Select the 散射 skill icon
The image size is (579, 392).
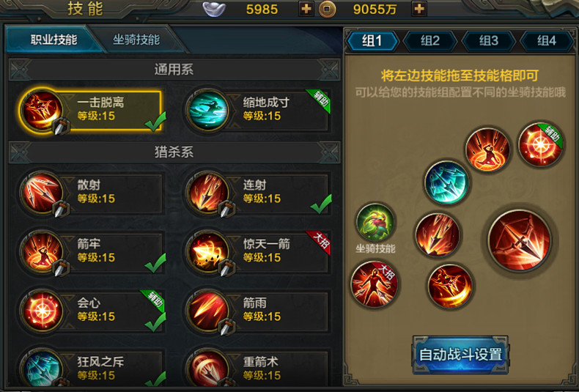(x=42, y=193)
